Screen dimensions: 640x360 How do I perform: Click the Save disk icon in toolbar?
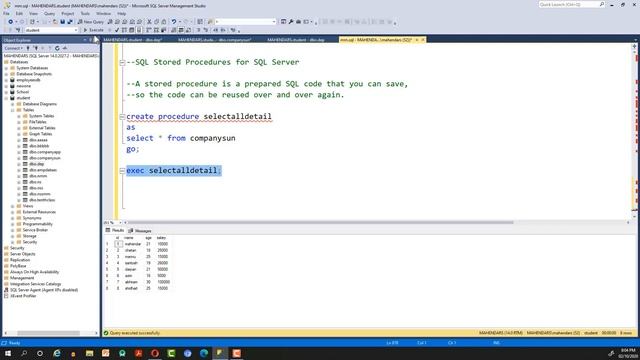pyautogui.click(x=62, y=22)
